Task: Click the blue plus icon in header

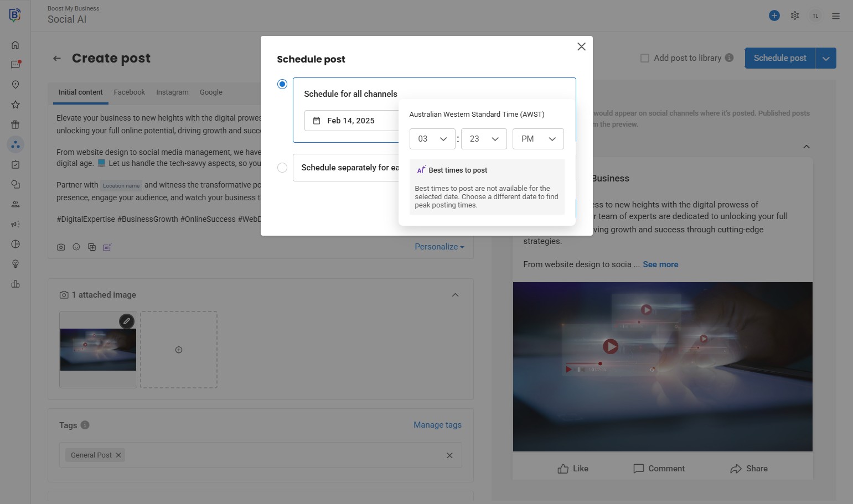Action: pyautogui.click(x=774, y=15)
